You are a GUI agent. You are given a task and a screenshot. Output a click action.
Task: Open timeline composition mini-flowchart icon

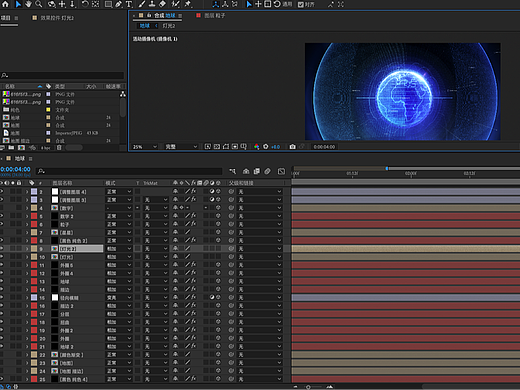pyautogui.click(x=233, y=171)
